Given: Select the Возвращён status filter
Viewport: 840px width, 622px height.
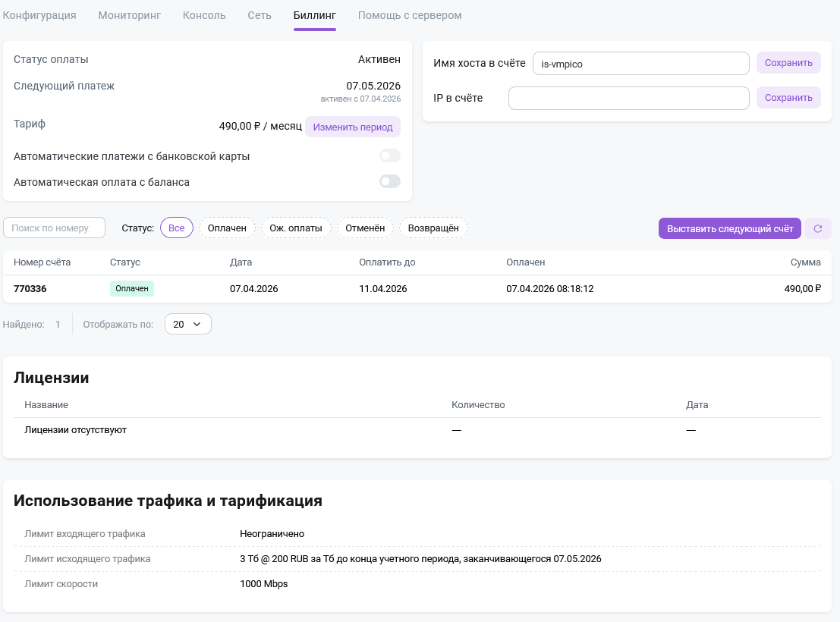Looking at the screenshot, I should click(x=433, y=228).
